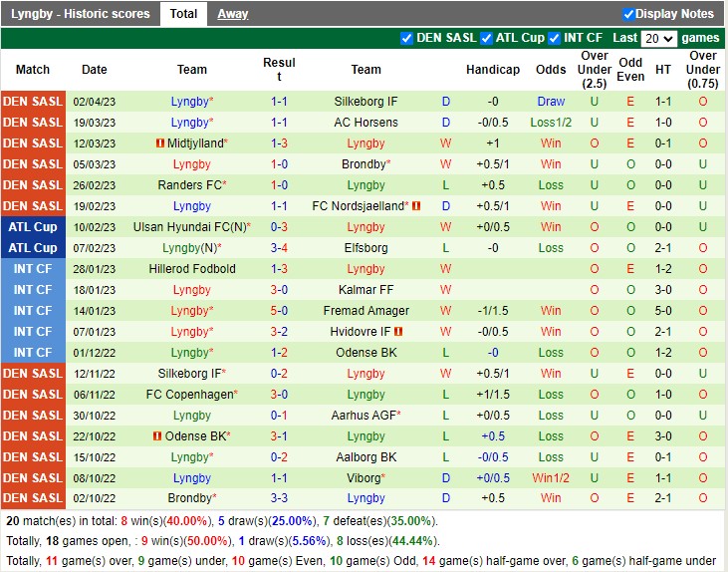Image resolution: width=728 pixels, height=572 pixels.
Task: Click red card icon next to FC Nordsjaelland
Action: [416, 206]
